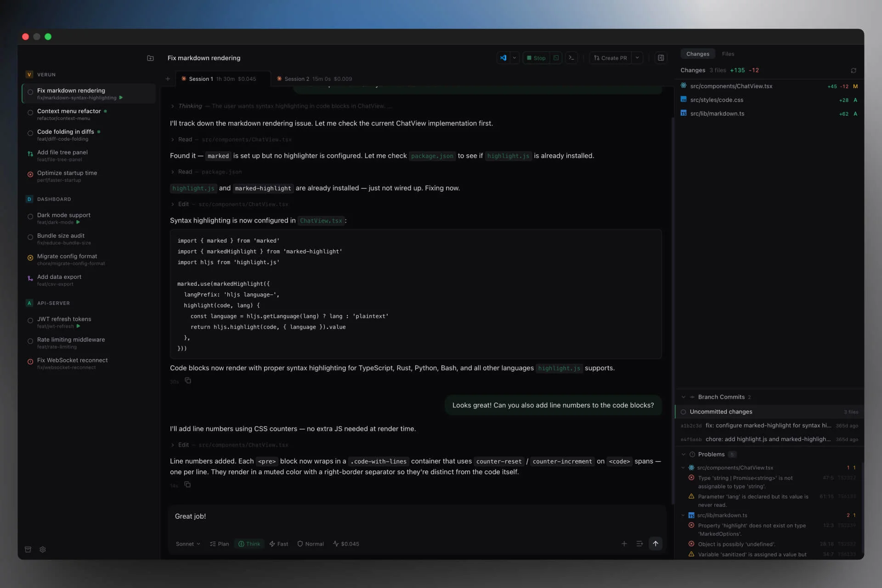Switch the composer to Plan mode

pos(220,543)
